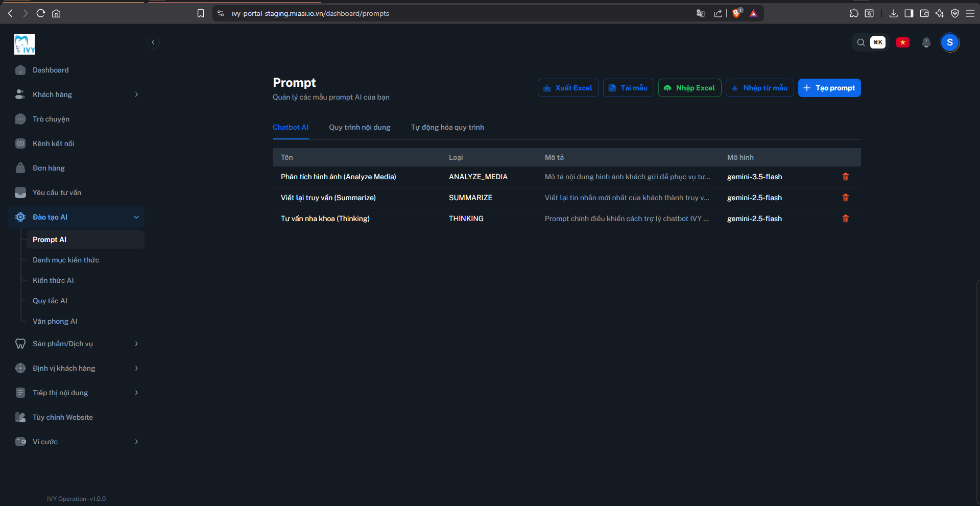This screenshot has width=980, height=506.
Task: Reload the page in browser
Action: tap(41, 13)
